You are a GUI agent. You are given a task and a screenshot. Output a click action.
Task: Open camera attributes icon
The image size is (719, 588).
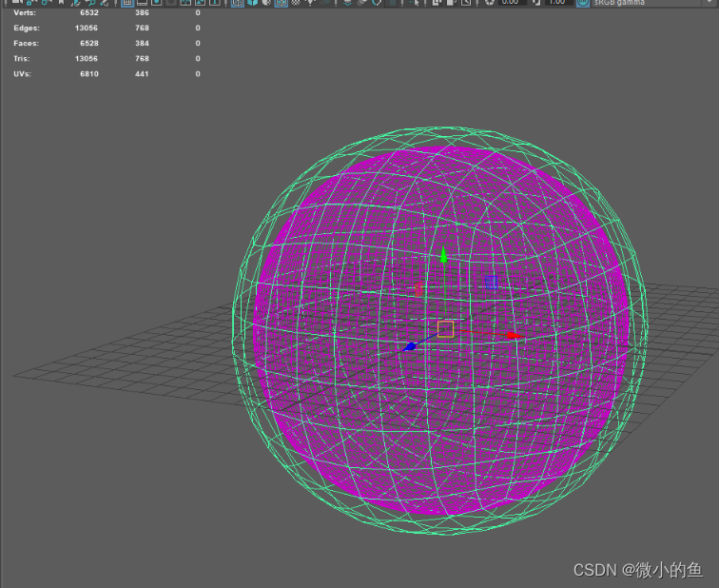(46, 2)
